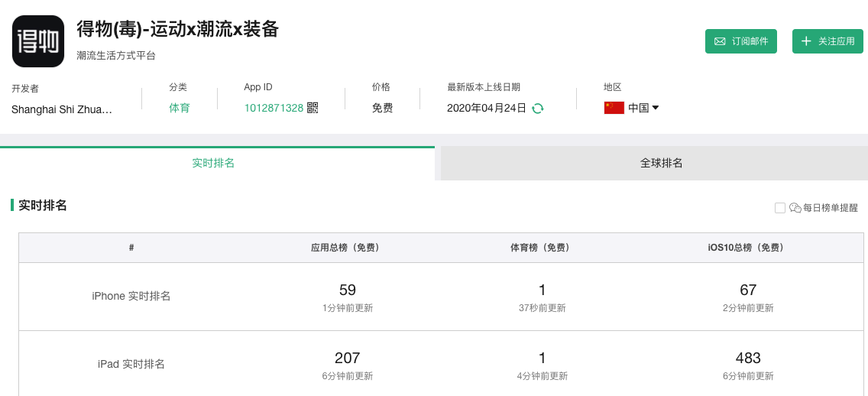Viewport: 868px width, 396px height.
Task: Switch to the 实时排名 tab
Action: 217,164
